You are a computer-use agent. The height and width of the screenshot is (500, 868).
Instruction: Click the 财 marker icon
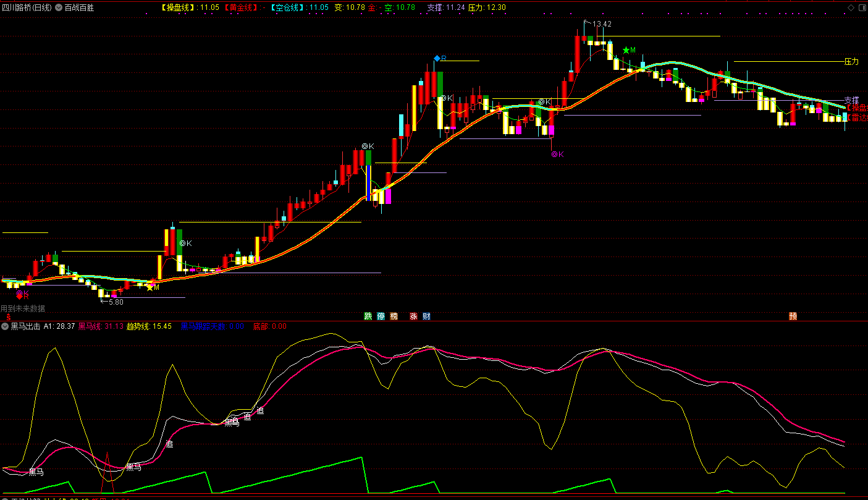[426, 316]
